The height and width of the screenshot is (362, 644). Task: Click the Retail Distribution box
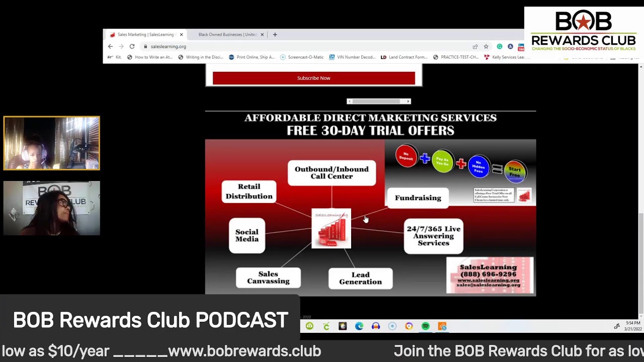coord(249,192)
